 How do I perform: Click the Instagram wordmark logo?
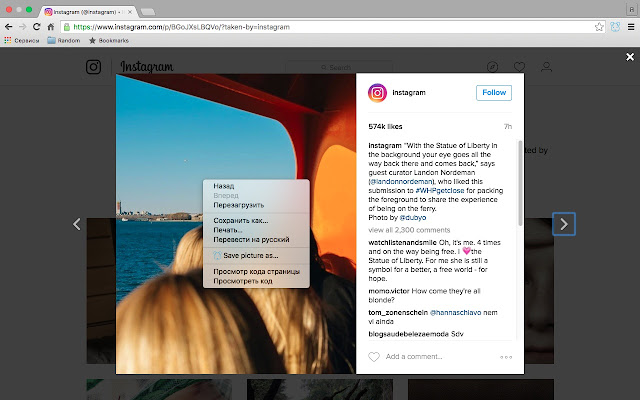click(147, 67)
